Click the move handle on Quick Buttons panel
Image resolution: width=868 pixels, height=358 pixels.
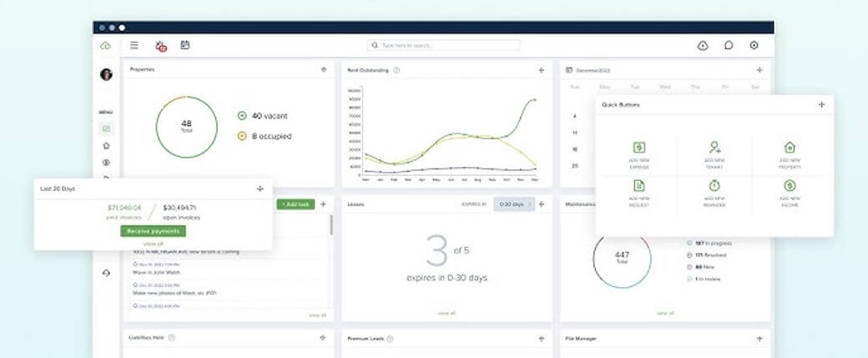click(x=821, y=105)
